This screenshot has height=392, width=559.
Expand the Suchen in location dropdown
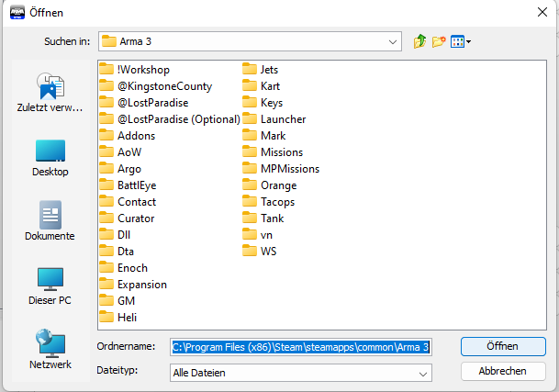click(x=393, y=41)
